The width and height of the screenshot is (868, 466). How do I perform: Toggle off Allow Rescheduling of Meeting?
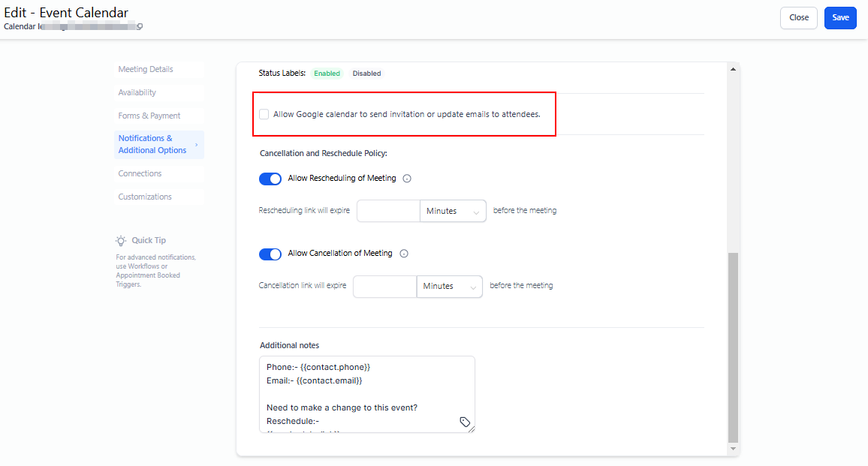(270, 179)
